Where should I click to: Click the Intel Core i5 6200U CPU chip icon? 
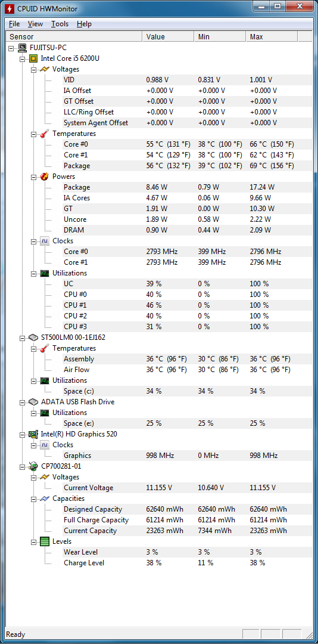coord(34,58)
